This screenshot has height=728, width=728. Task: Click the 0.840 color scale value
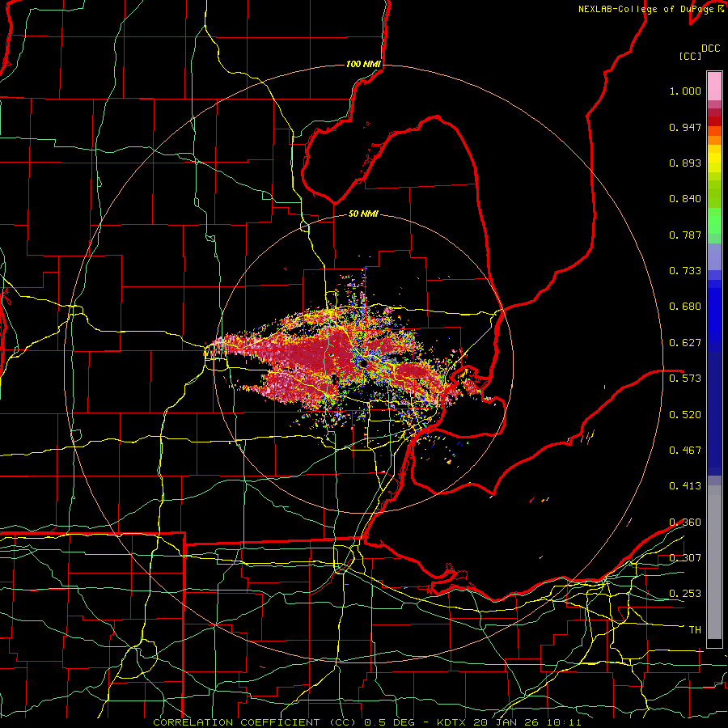[685, 199]
